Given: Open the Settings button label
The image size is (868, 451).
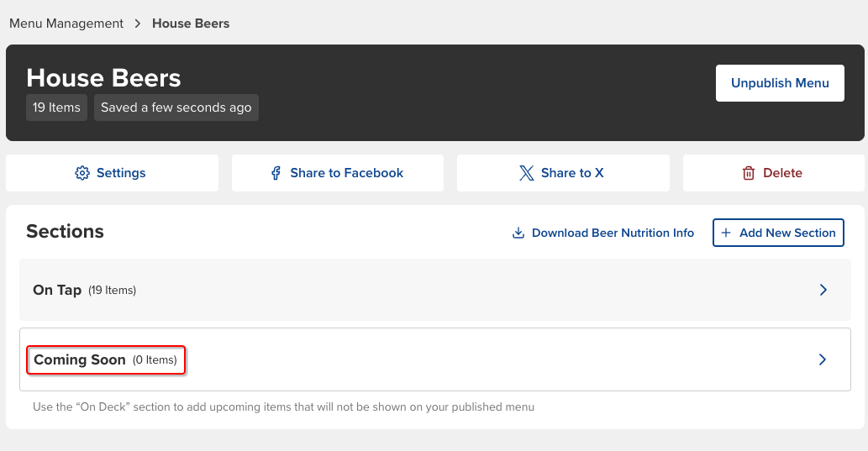Looking at the screenshot, I should click(121, 173).
